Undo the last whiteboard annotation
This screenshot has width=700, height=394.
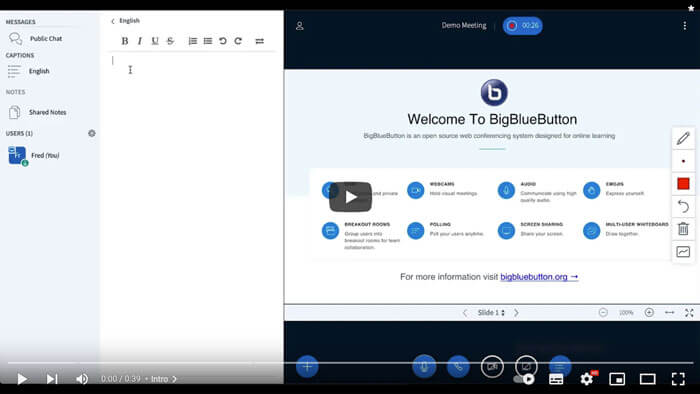(x=683, y=206)
